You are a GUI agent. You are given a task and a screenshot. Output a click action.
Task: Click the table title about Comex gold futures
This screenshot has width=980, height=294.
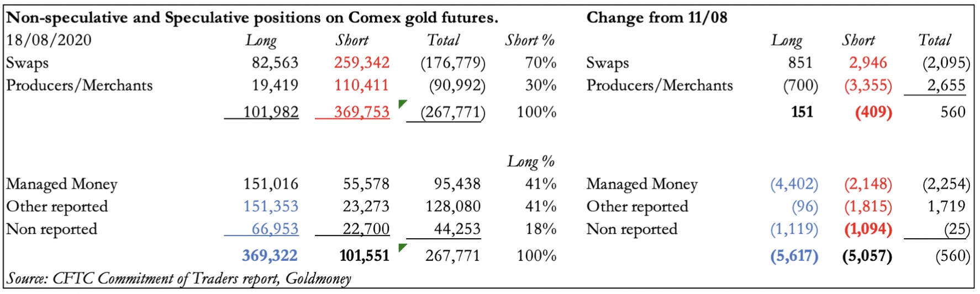(252, 18)
